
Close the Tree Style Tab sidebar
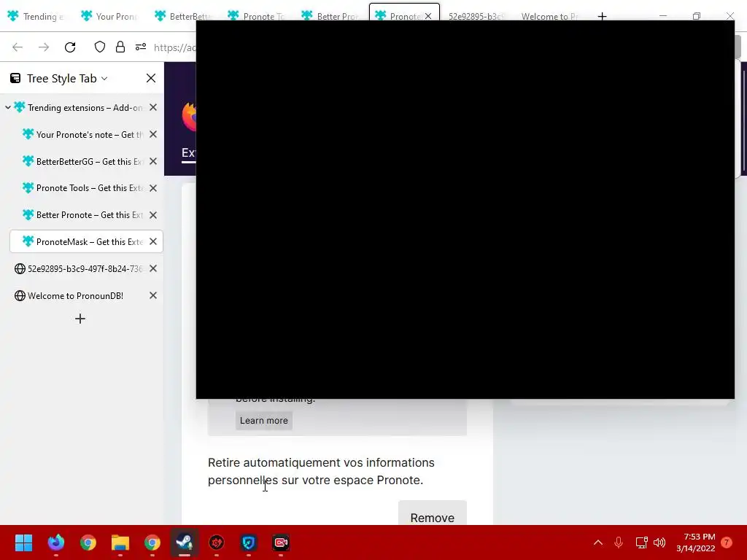(151, 78)
